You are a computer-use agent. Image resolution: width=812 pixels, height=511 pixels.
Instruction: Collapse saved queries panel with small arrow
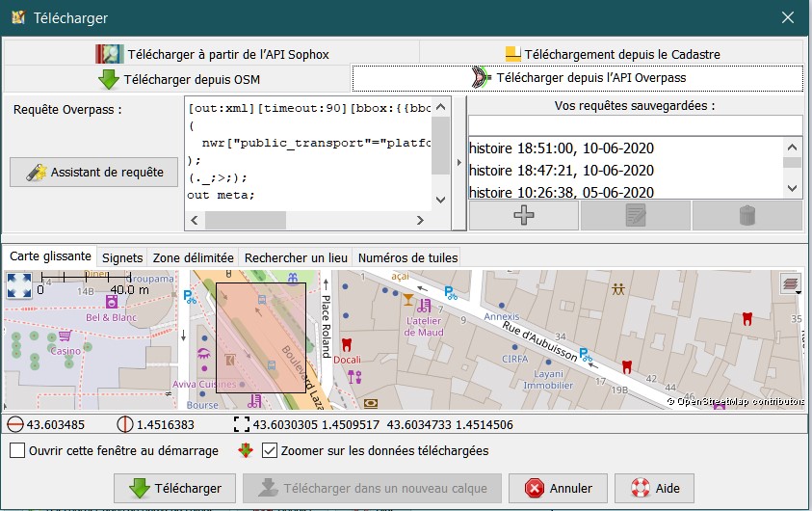458,162
